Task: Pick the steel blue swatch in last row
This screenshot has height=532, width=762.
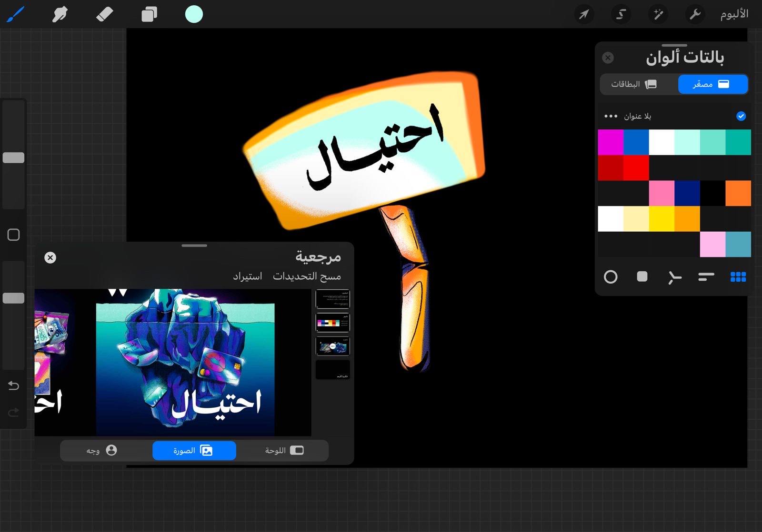Action: 738,245
